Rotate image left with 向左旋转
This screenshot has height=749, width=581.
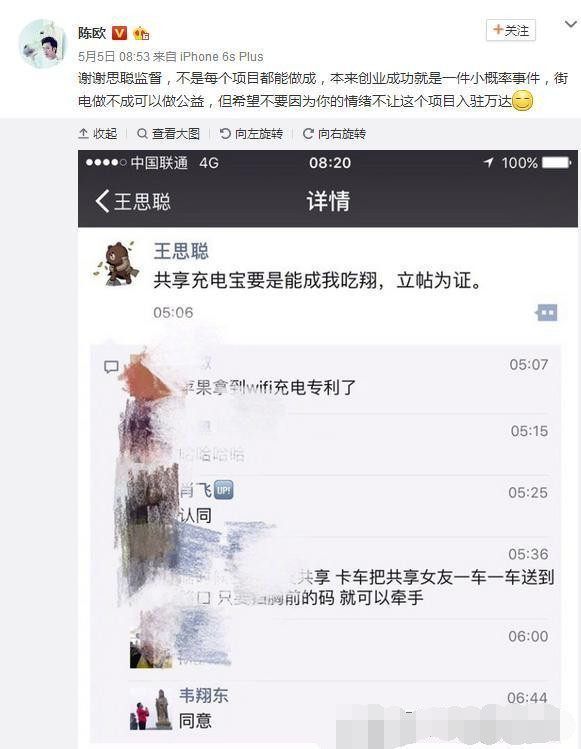pyautogui.click(x=251, y=134)
